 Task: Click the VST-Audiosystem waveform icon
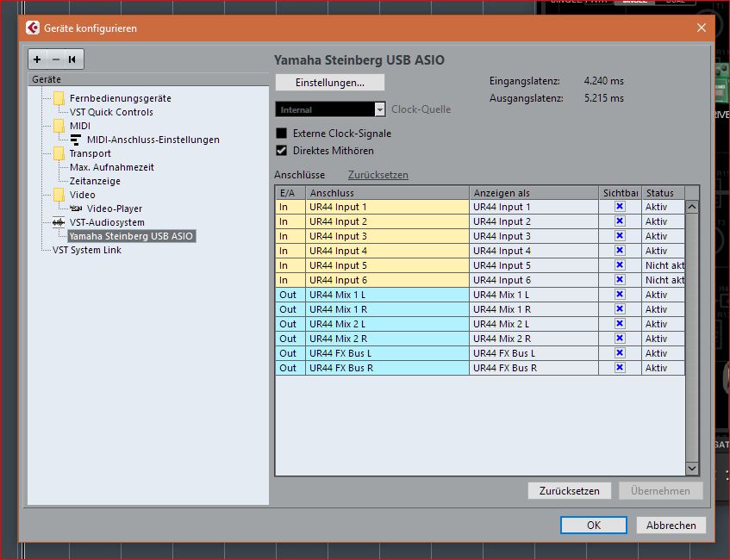59,222
